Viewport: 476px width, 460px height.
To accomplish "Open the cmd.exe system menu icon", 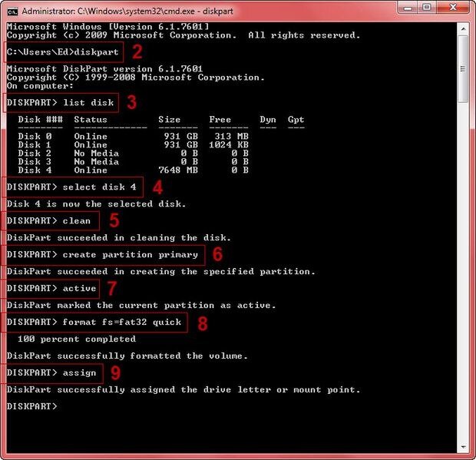I will (12, 12).
